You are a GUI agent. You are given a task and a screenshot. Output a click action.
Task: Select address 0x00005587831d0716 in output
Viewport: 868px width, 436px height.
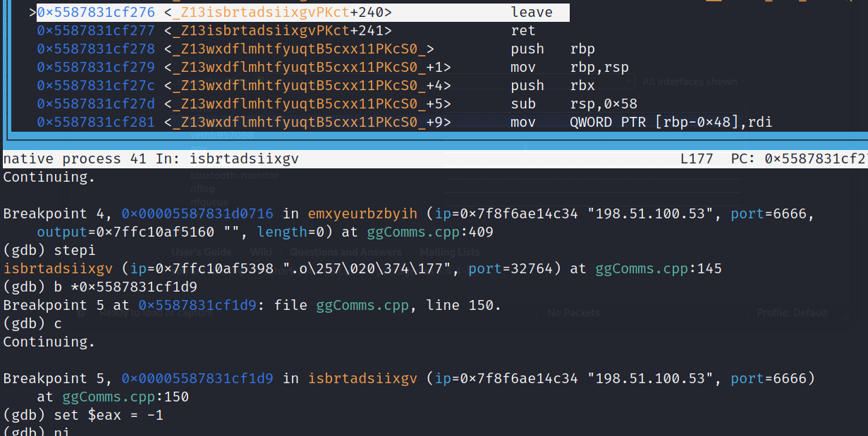(198, 213)
